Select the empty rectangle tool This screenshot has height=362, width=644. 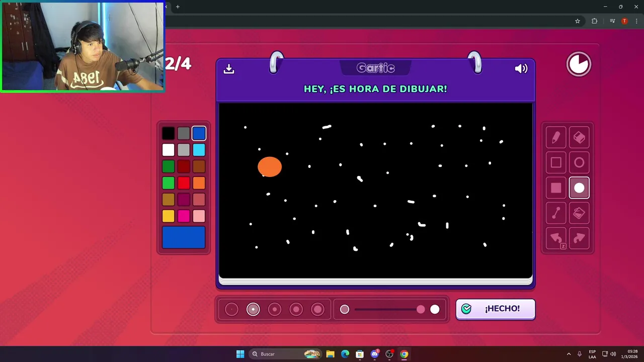coord(556,162)
